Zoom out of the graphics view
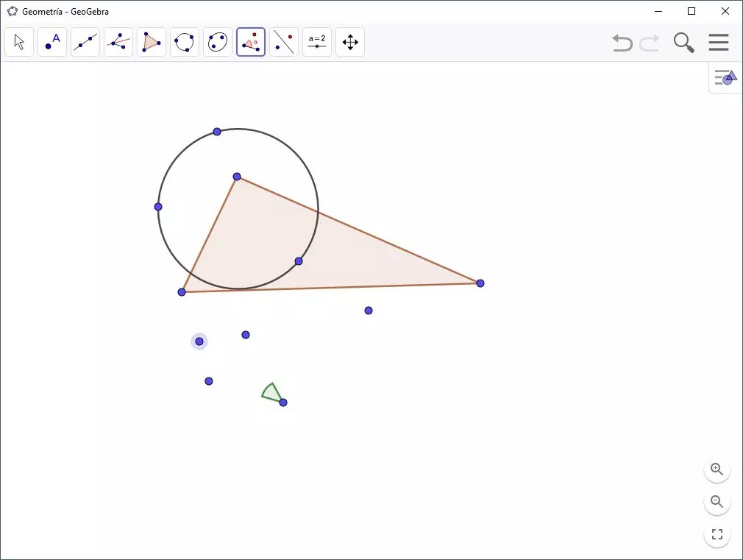This screenshot has height=560, width=743. tap(717, 502)
